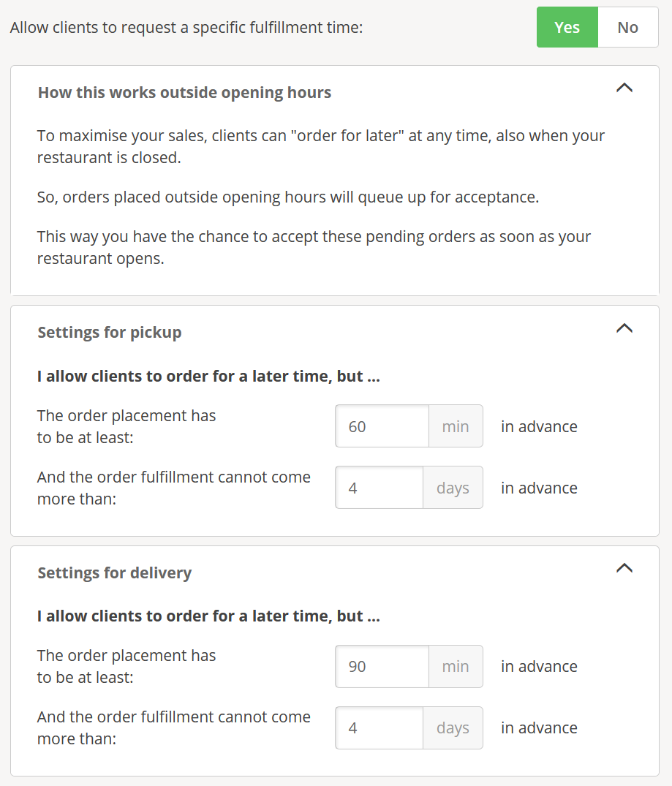Image resolution: width=672 pixels, height=786 pixels.
Task: Click the delivery "I allow clients to order" subheading
Action: pyautogui.click(x=208, y=616)
